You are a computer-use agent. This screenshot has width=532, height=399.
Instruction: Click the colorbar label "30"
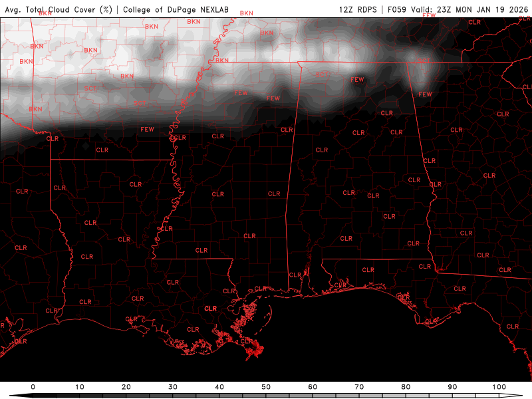pos(173,387)
